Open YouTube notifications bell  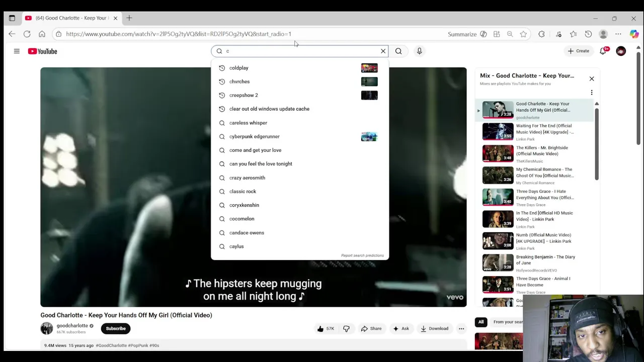[603, 51]
